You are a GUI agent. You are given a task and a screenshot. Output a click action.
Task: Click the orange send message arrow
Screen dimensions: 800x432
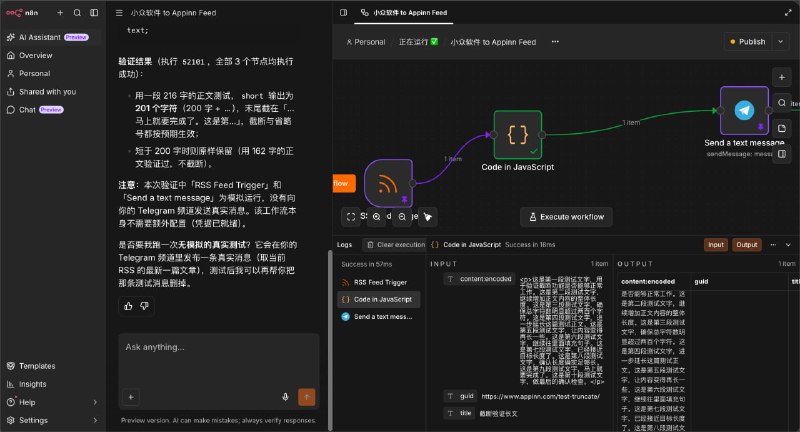pos(307,397)
